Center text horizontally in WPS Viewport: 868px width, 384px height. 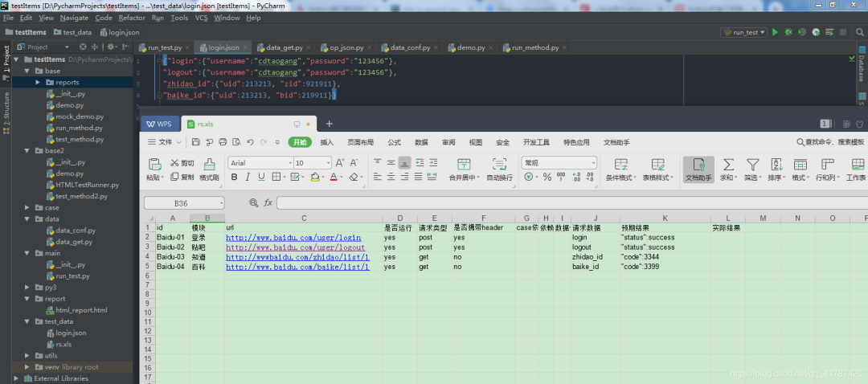[391, 177]
